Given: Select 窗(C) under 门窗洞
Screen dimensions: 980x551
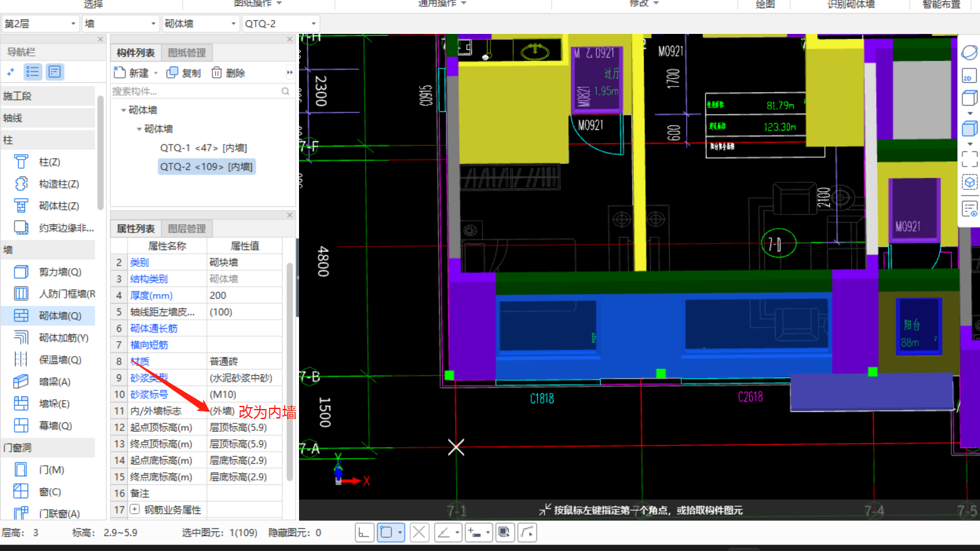Looking at the screenshot, I should tap(49, 492).
